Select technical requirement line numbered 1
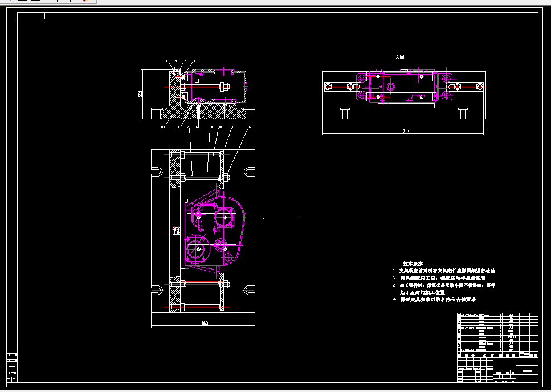551x392 pixels. (444, 271)
